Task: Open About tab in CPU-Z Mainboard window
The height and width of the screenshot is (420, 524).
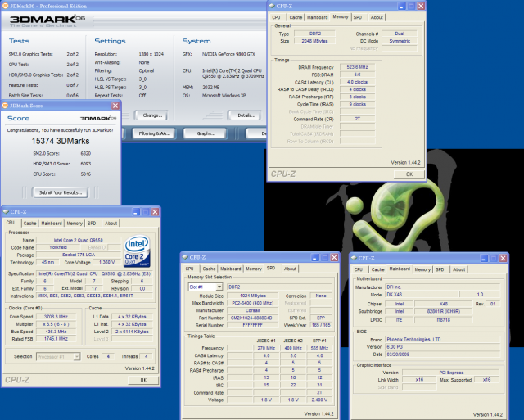Action: click(458, 269)
